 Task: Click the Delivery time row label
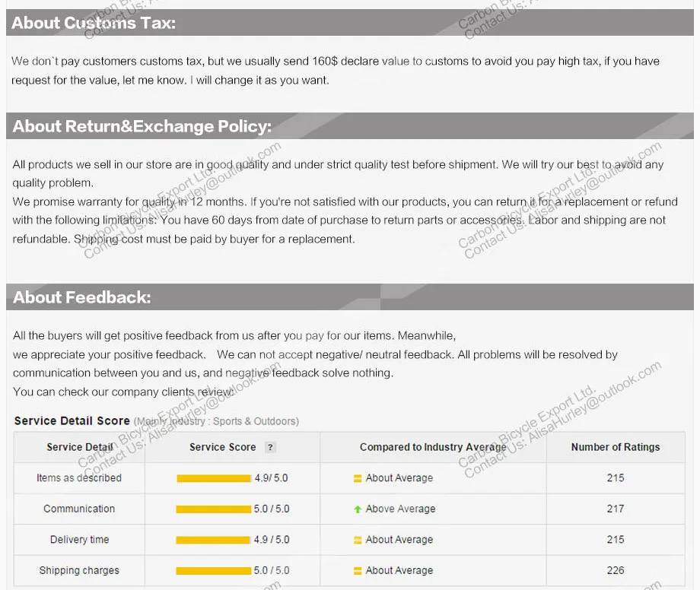point(79,540)
